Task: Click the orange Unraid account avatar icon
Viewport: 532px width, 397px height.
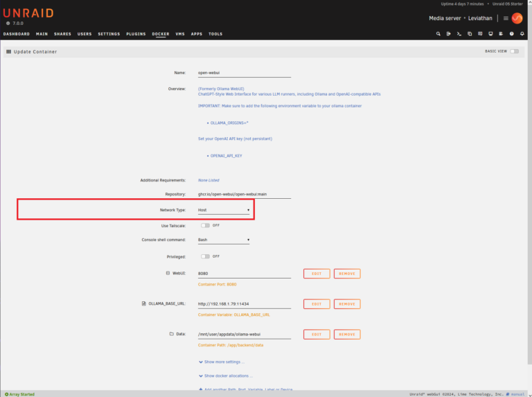Action: click(517, 18)
